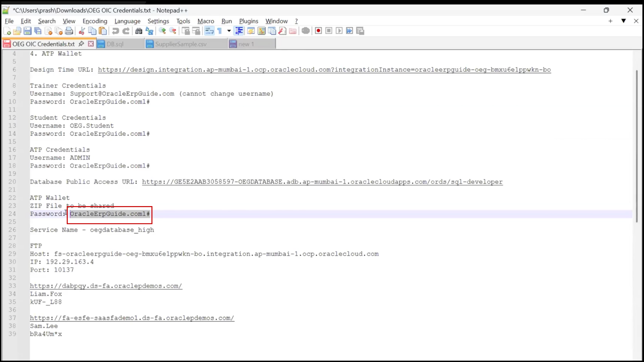Open the Settings menu
644x362 pixels.
click(158, 21)
